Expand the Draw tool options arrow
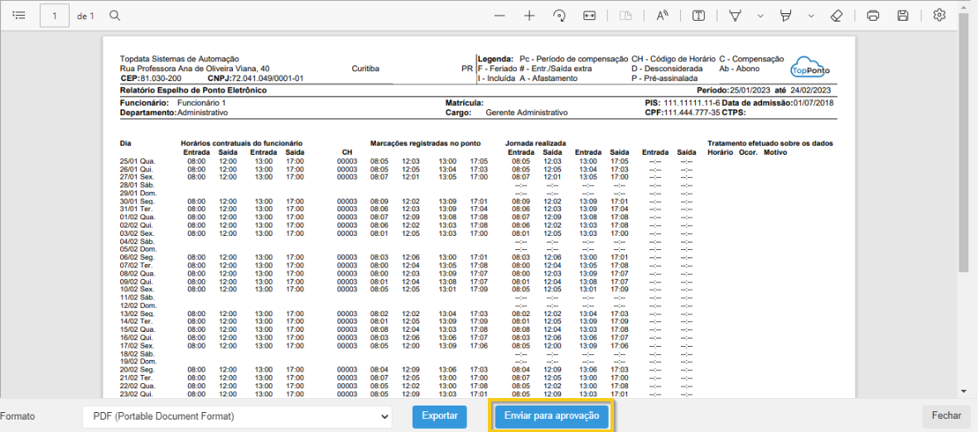Image resolution: width=980 pixels, height=432 pixels. pos(760,16)
